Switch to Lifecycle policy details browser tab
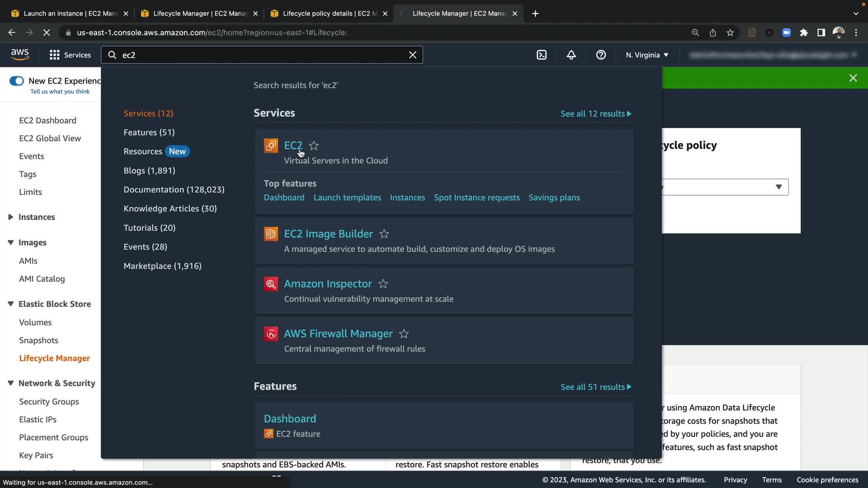Viewport: 868px width, 488px height. [325, 14]
